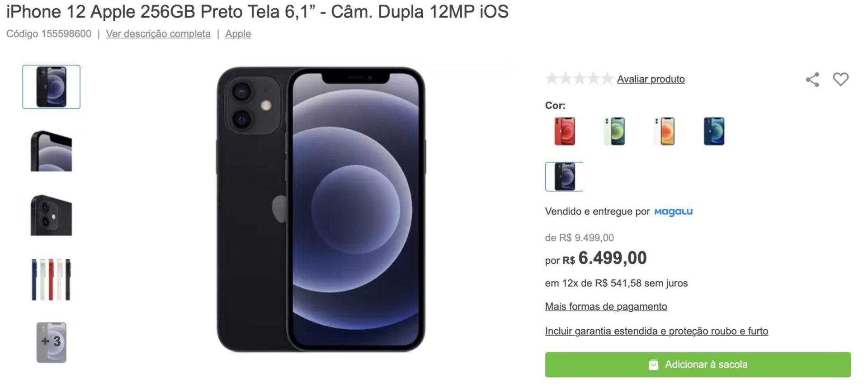Open the Avaliar produto link

pyautogui.click(x=651, y=79)
